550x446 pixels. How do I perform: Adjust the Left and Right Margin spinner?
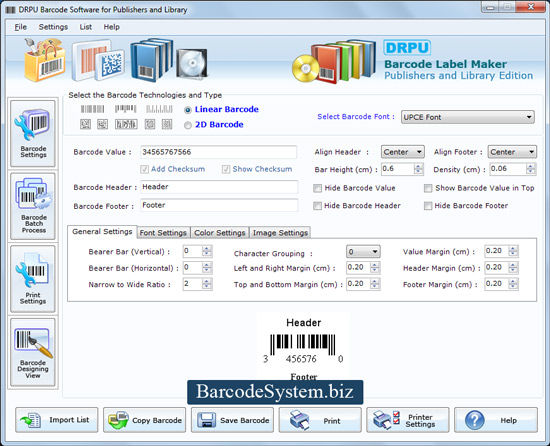point(375,268)
